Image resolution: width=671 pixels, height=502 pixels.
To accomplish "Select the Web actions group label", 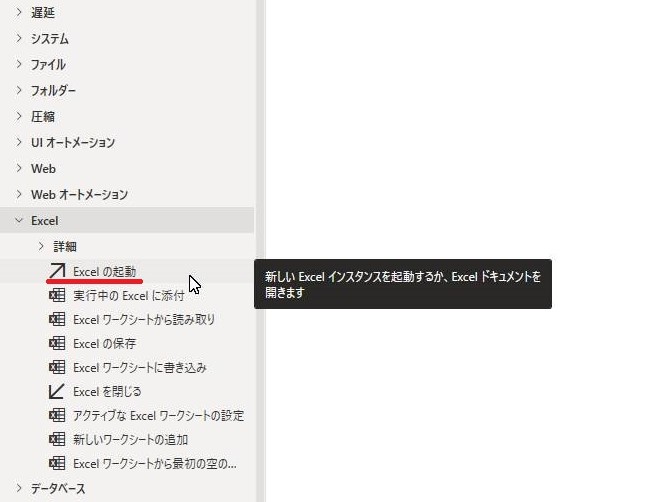I will 43,169.
